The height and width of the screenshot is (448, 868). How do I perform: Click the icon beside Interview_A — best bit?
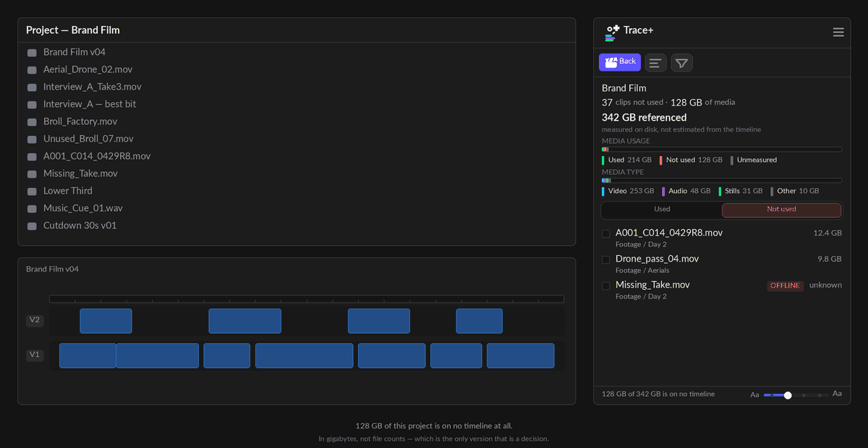point(32,105)
